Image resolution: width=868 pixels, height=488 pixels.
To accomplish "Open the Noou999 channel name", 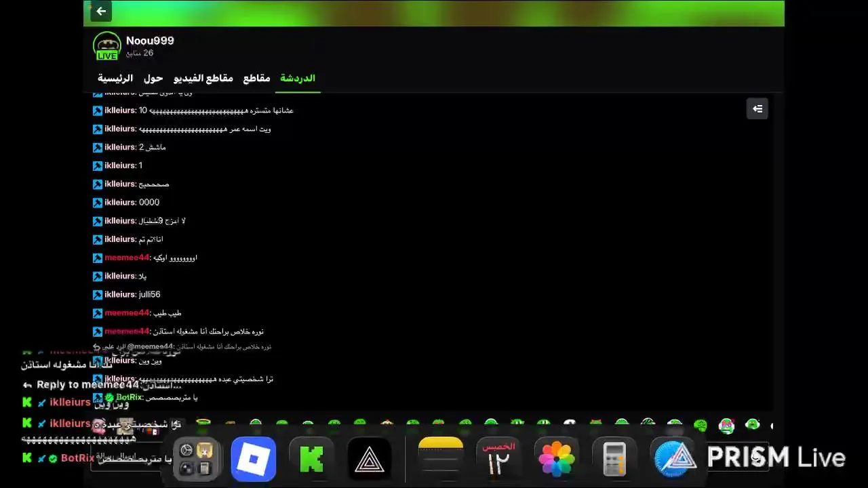I will (x=150, y=41).
